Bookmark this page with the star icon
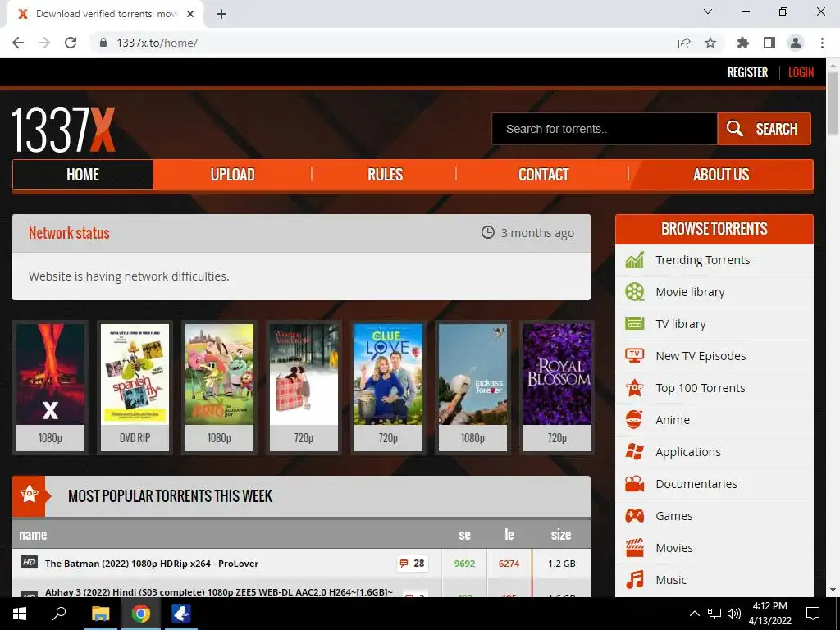Screen dimensions: 840x630 [x=710, y=43]
